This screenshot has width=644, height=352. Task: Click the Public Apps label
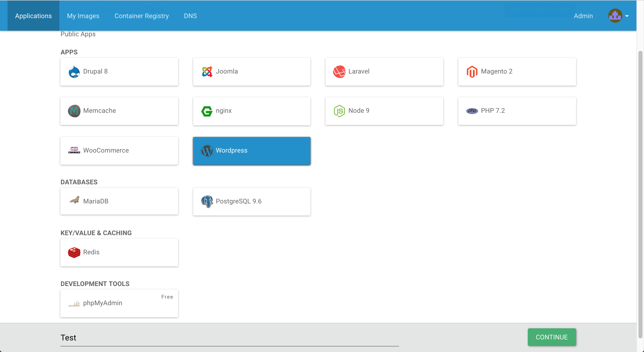pyautogui.click(x=78, y=34)
